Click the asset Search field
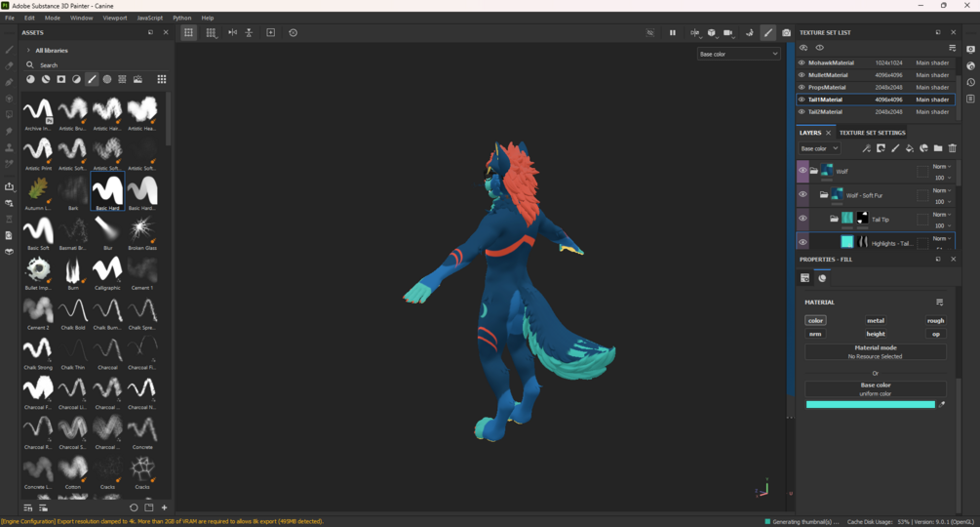 click(x=94, y=65)
